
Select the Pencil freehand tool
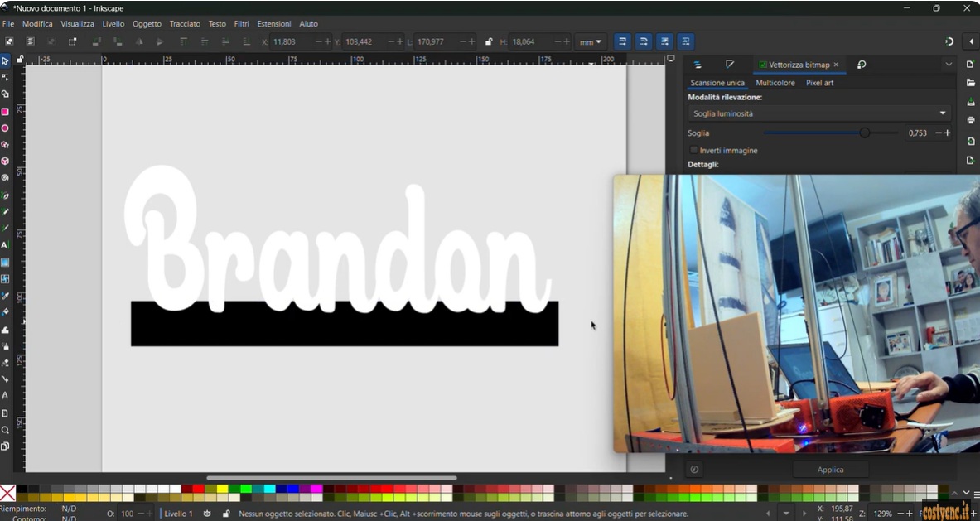click(x=5, y=212)
